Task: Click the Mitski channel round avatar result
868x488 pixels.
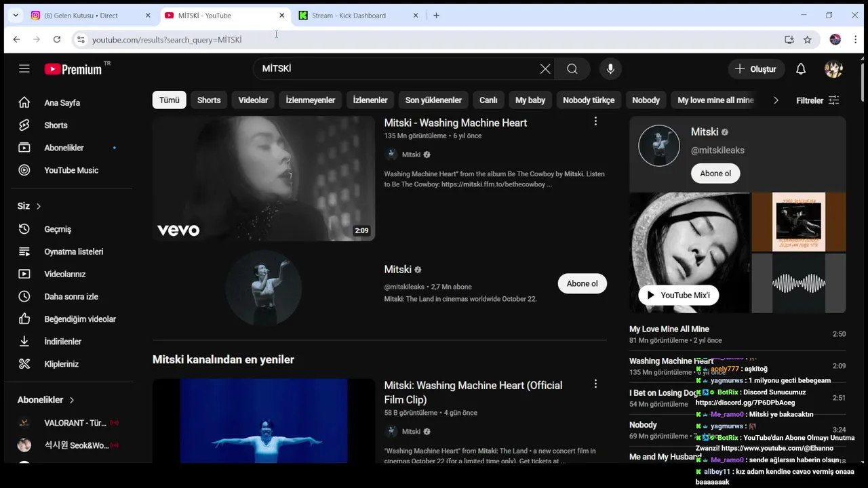Action: point(264,288)
